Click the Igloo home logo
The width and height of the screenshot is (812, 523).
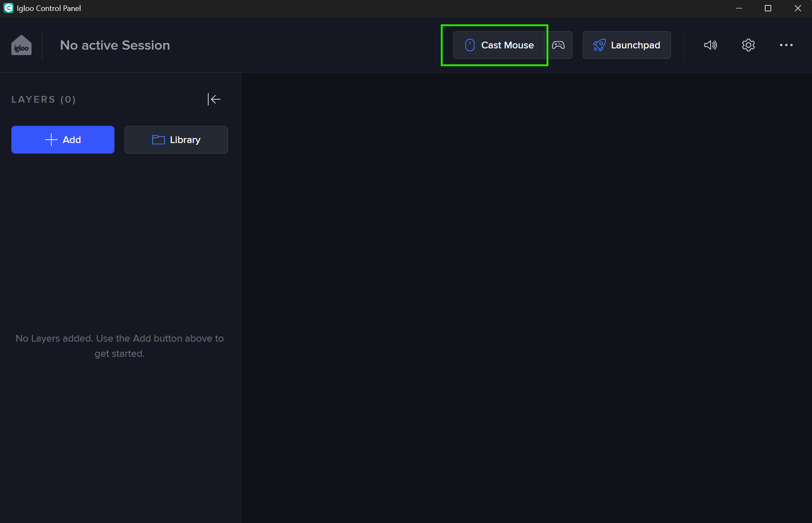click(x=21, y=45)
